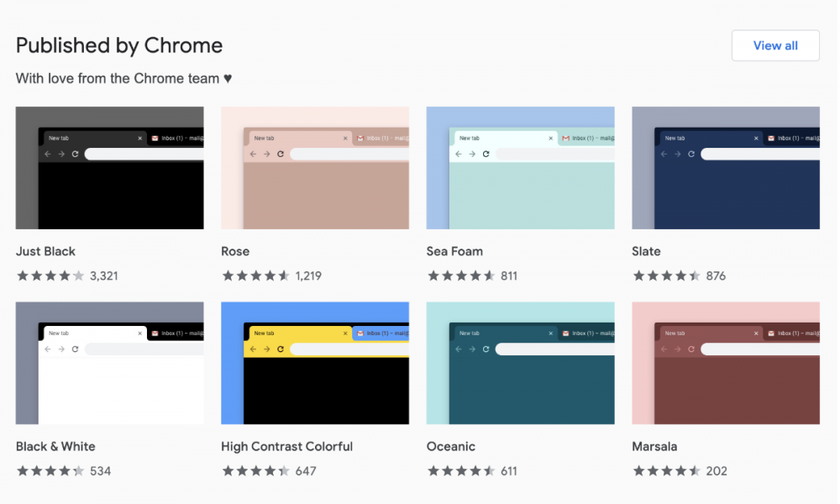Image resolution: width=840 pixels, height=504 pixels.
Task: Click the star rating under Oceanic
Action: click(461, 470)
